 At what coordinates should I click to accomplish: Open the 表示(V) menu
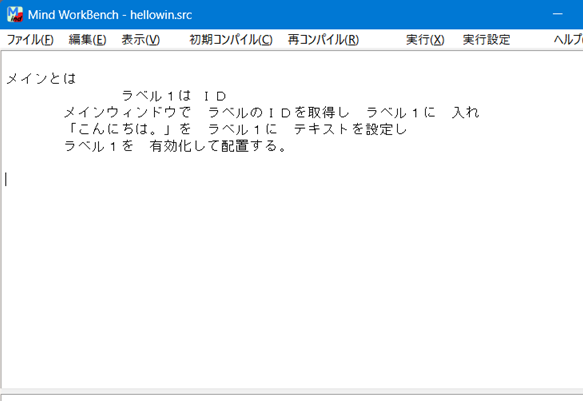pyautogui.click(x=141, y=39)
